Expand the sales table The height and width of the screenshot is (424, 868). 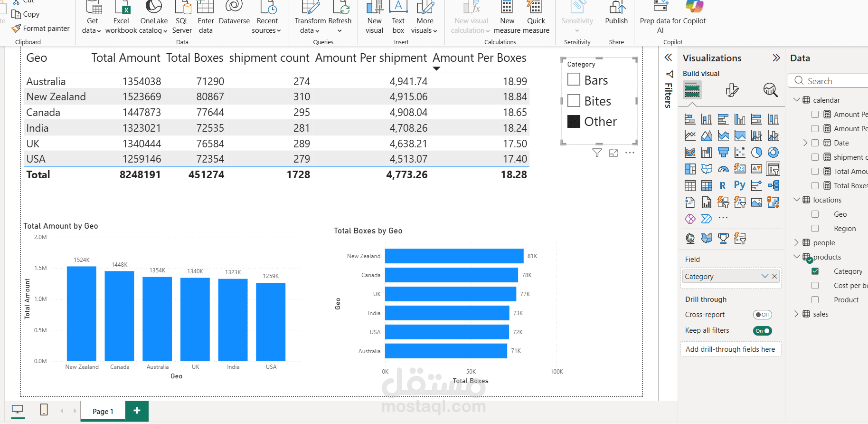pos(797,314)
